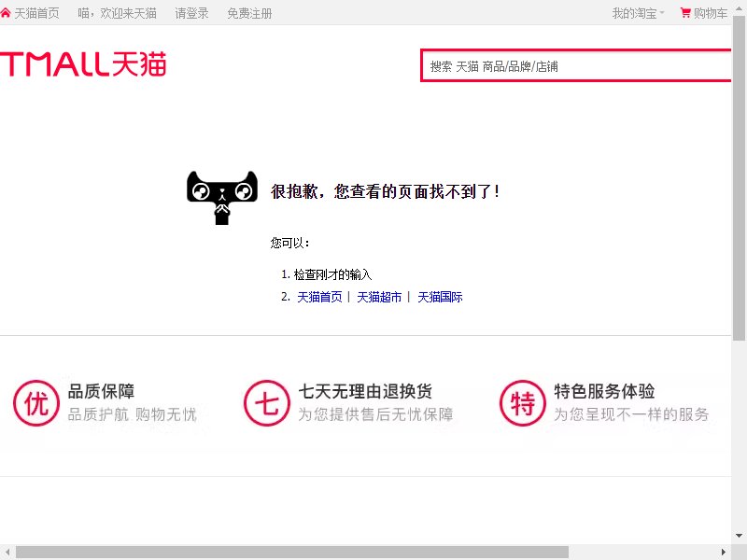Click the black Tmall cat mascot image
Viewport: 747px width, 560px height.
pos(222,197)
